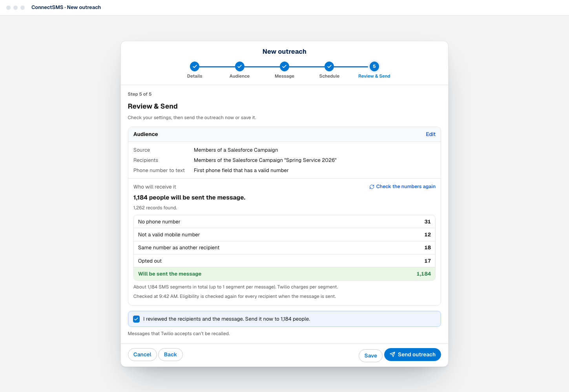Click the ConnectSMS New outreach window title
This screenshot has height=392, width=569.
(x=66, y=7)
